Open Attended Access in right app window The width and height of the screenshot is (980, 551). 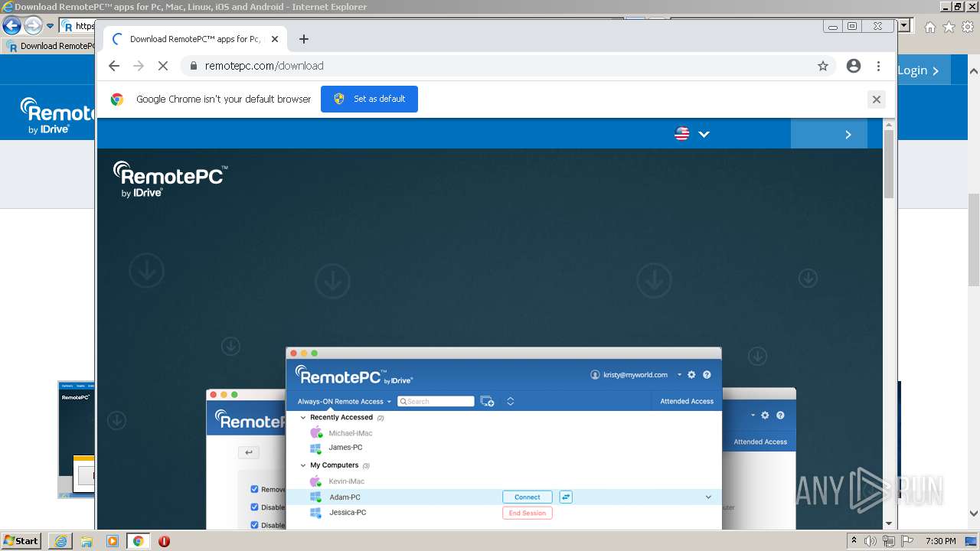point(760,442)
